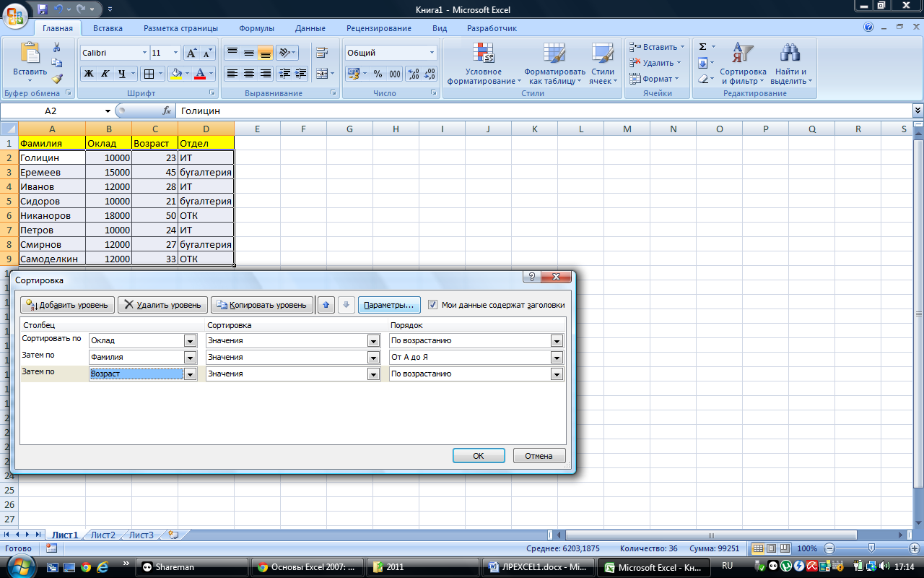Click the Merge and Center icon
924x578 pixels.
(321, 73)
